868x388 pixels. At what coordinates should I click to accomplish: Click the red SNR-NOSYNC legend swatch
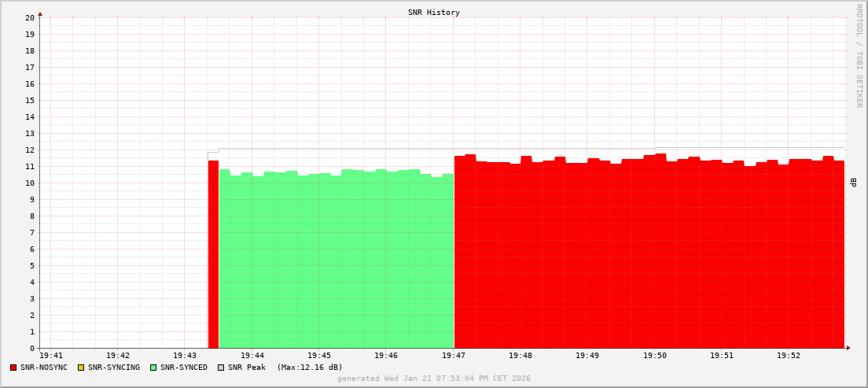13,368
